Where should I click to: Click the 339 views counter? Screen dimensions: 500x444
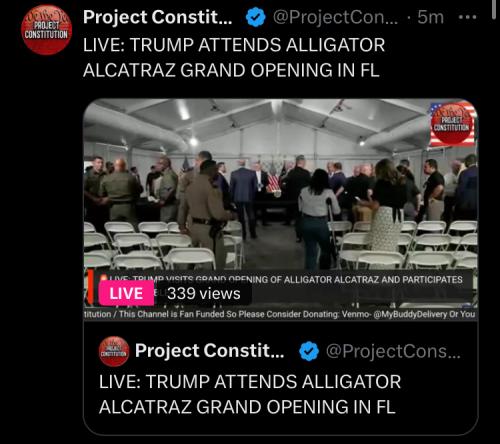pyautogui.click(x=204, y=294)
